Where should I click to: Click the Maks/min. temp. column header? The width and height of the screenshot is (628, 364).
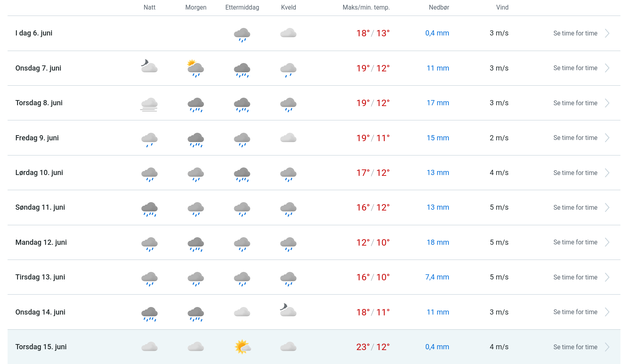[x=366, y=8]
